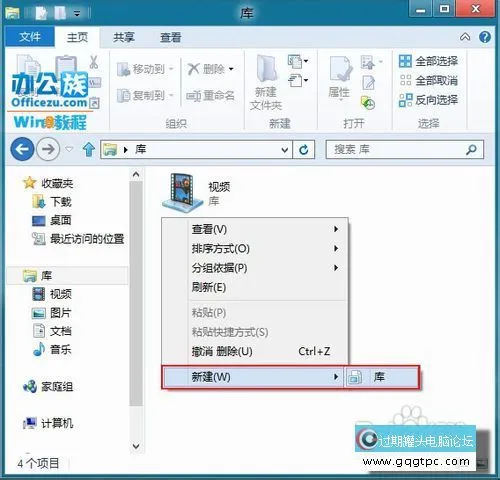Click the edit document icon
The width and height of the screenshot is (500, 480).
(x=368, y=83)
